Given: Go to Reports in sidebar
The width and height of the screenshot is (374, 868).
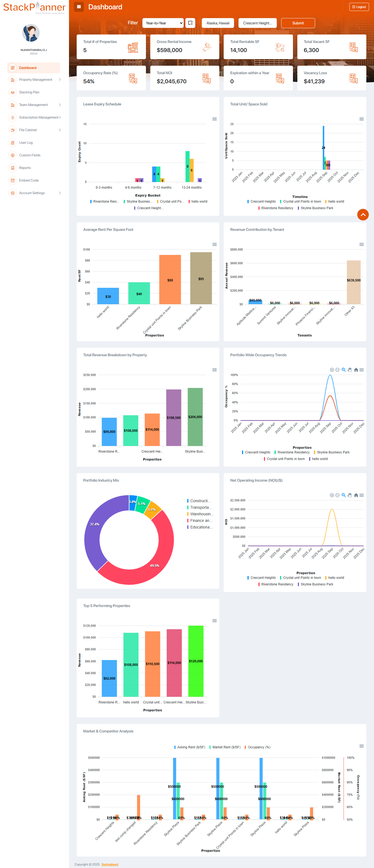Looking at the screenshot, I should pyautogui.click(x=25, y=168).
